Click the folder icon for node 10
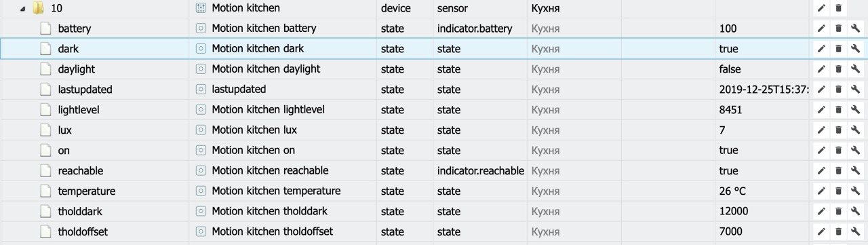Screen dimensions: 868x245 click(x=39, y=8)
